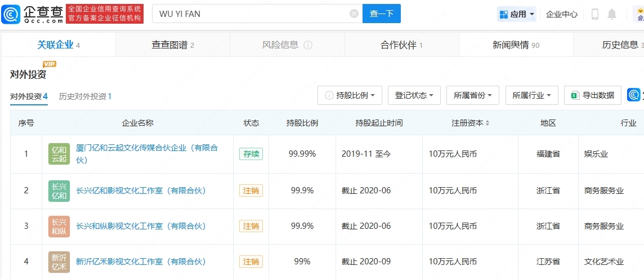644x279 pixels.
Task: Open the 应用 apps dropdown
Action: pos(517,14)
